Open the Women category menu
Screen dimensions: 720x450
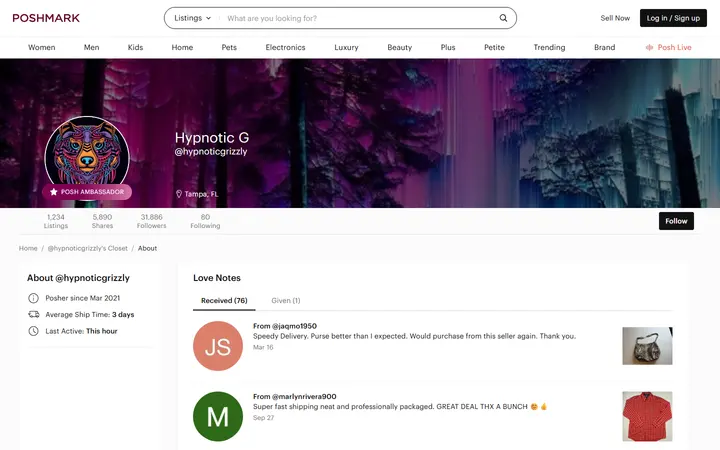tap(41, 47)
